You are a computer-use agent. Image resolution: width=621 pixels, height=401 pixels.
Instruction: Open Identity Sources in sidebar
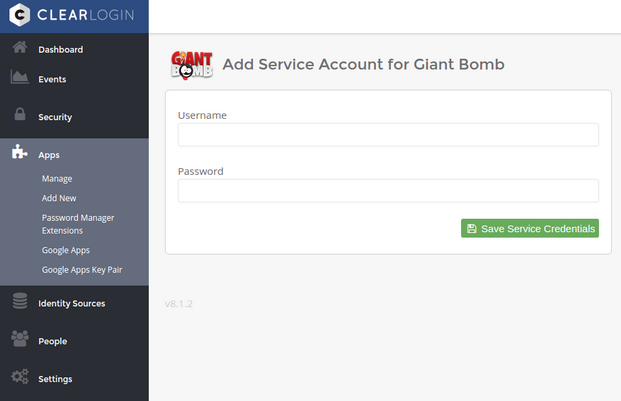tap(72, 304)
